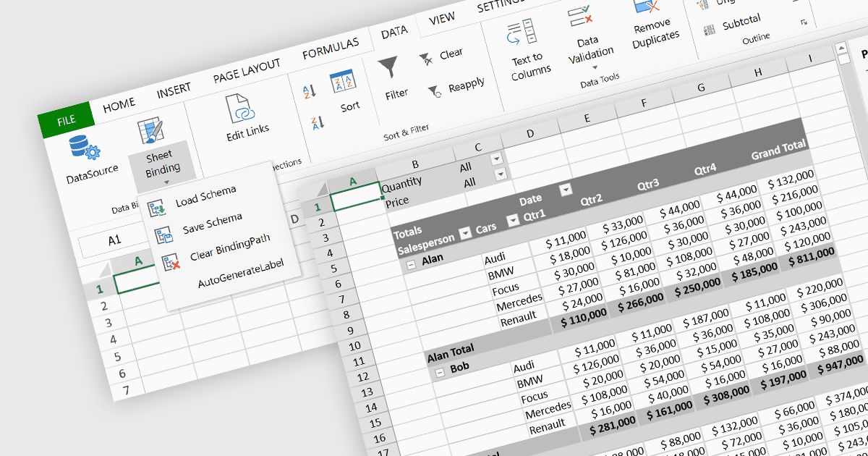Click the $ 197,000 subtotal cell
The width and height of the screenshot is (868, 456).
point(784,381)
